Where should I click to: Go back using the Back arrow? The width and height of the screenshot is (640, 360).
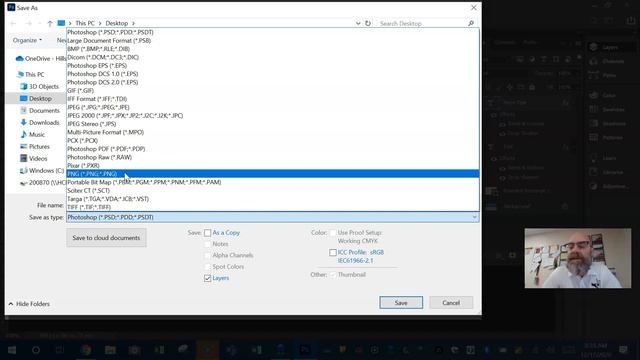(x=13, y=23)
